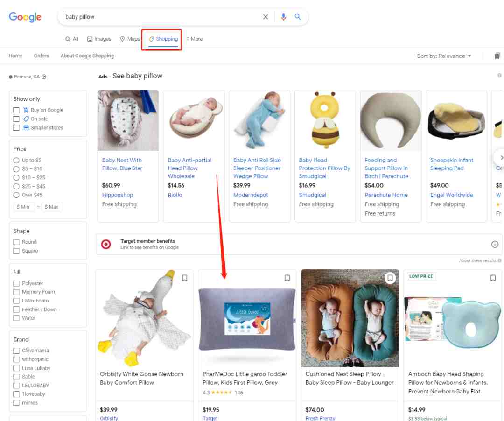
Task: Switch to the Images tab
Action: (99, 39)
